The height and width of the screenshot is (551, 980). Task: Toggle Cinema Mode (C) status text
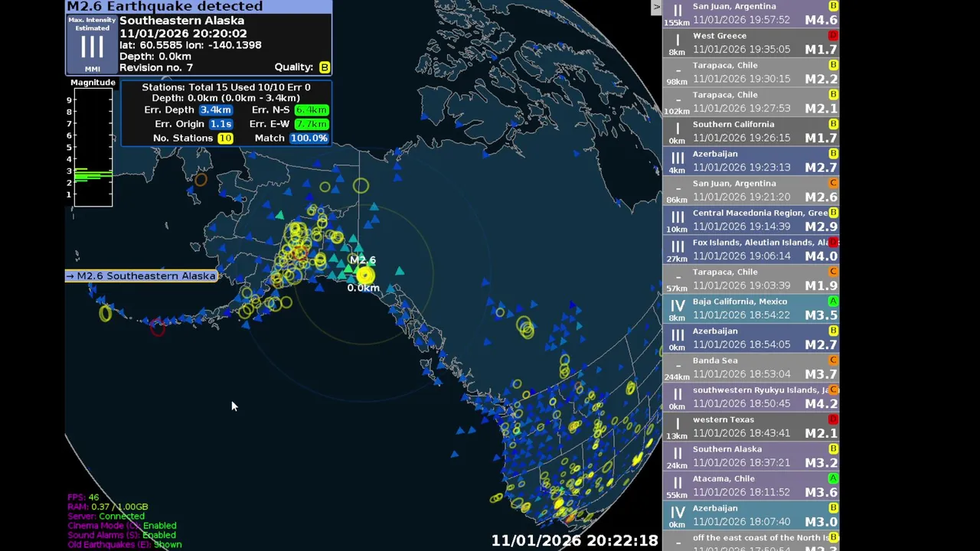click(x=122, y=526)
